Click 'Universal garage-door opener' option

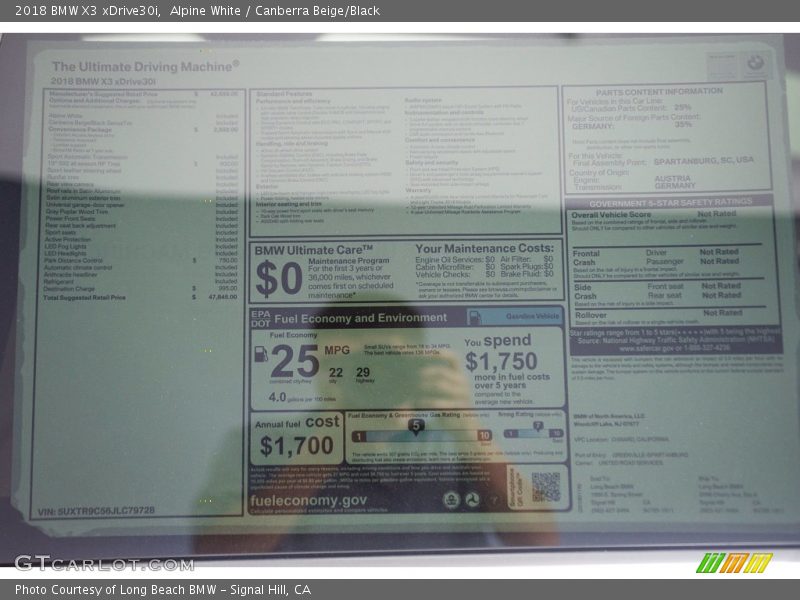[x=85, y=205]
